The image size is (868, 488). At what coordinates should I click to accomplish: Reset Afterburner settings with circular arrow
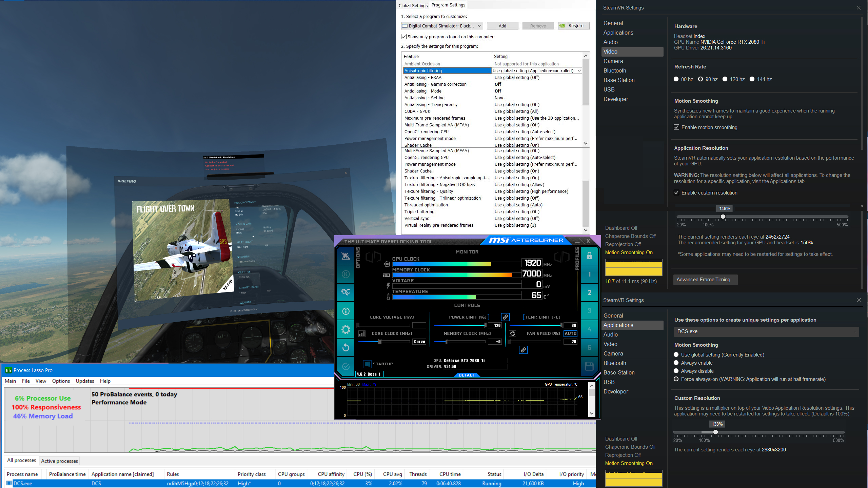point(346,347)
